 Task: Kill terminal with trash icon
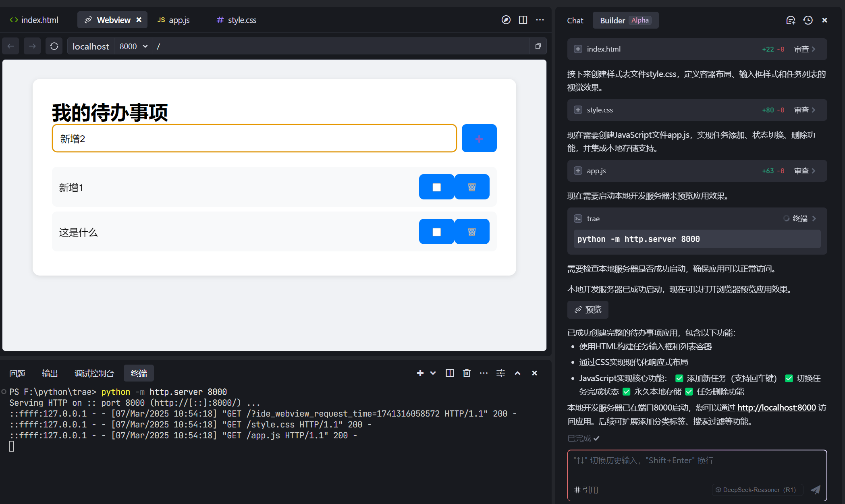point(467,373)
